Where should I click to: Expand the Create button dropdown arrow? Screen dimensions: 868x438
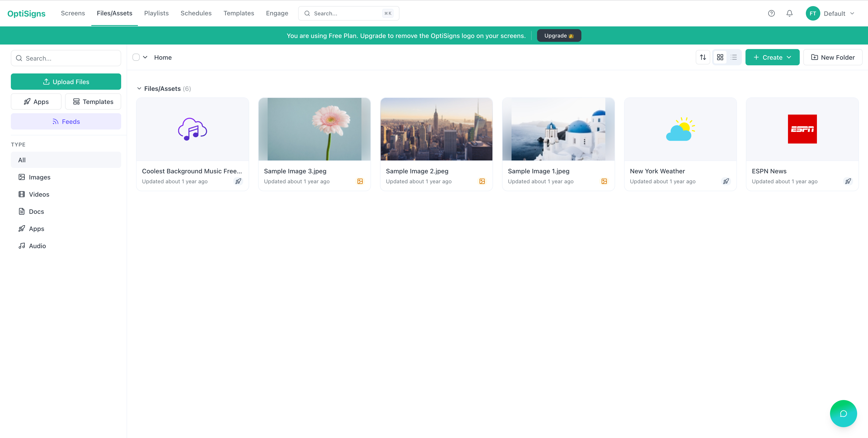point(789,57)
